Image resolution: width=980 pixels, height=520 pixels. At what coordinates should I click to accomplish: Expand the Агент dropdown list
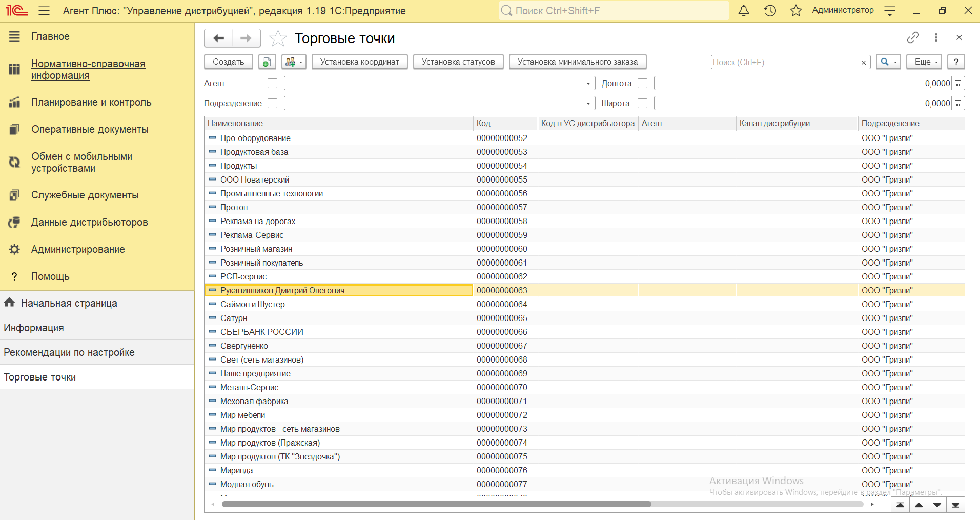588,84
